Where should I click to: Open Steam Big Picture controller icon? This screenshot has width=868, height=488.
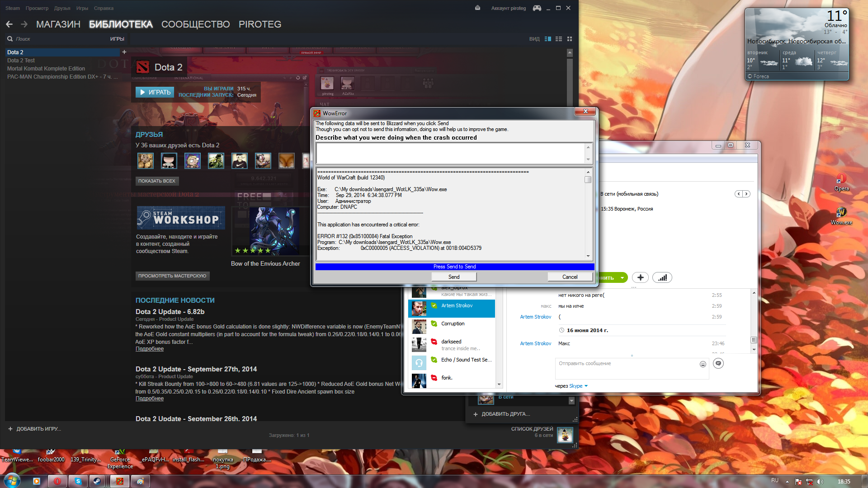(537, 8)
